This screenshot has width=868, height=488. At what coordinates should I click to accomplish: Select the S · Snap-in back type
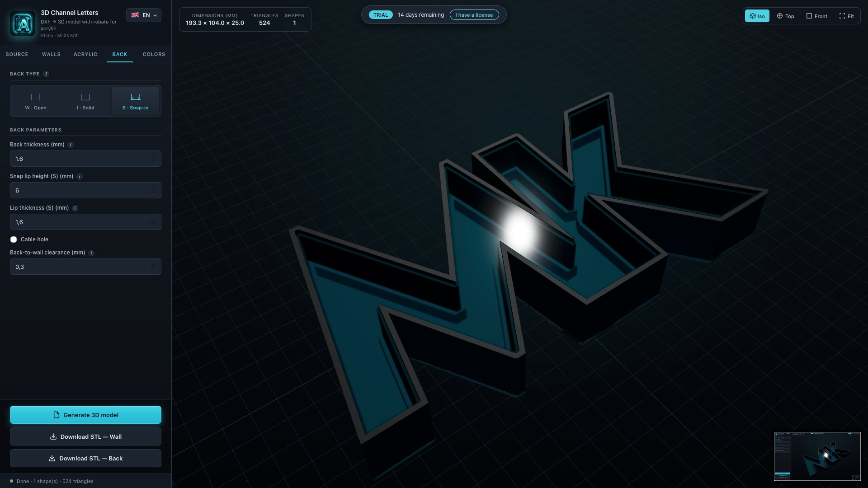click(x=135, y=101)
